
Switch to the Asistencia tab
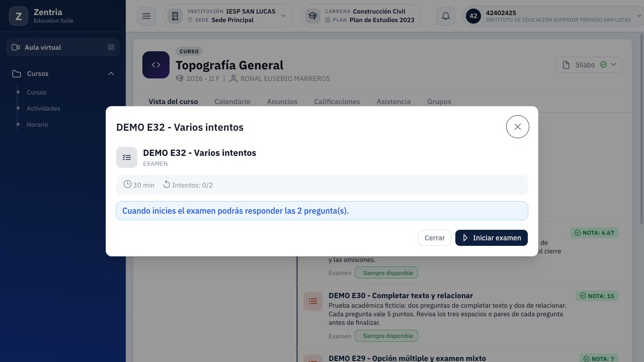(x=393, y=102)
